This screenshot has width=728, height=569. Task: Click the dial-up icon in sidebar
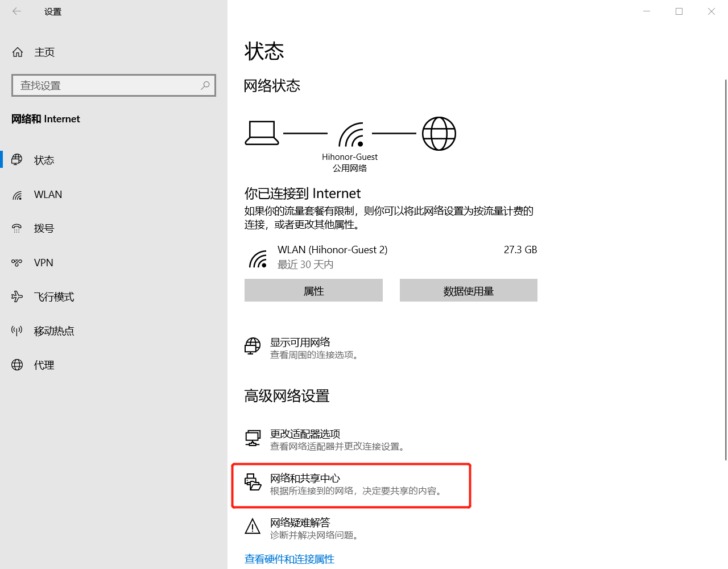click(x=17, y=229)
